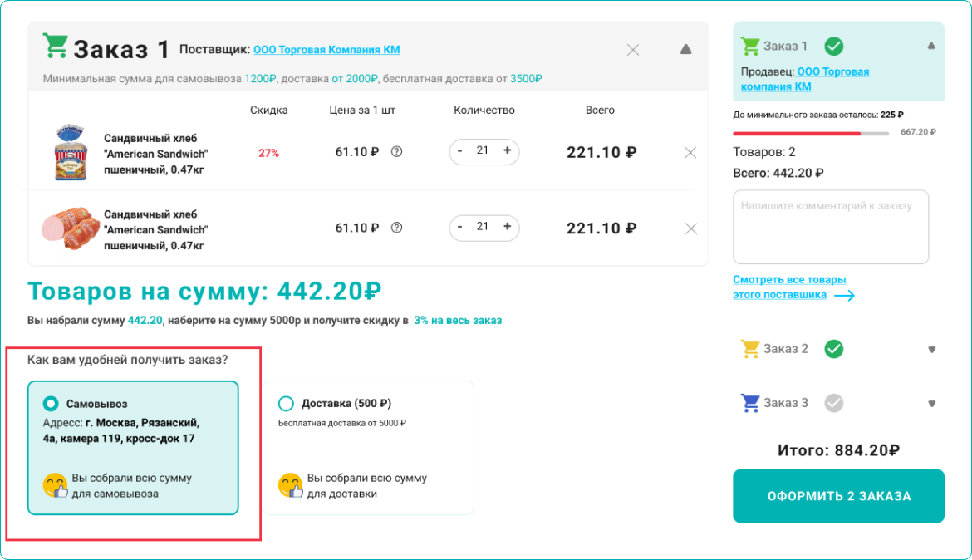972x560 pixels.
Task: Click the price info question mark in first row
Action: tap(396, 152)
